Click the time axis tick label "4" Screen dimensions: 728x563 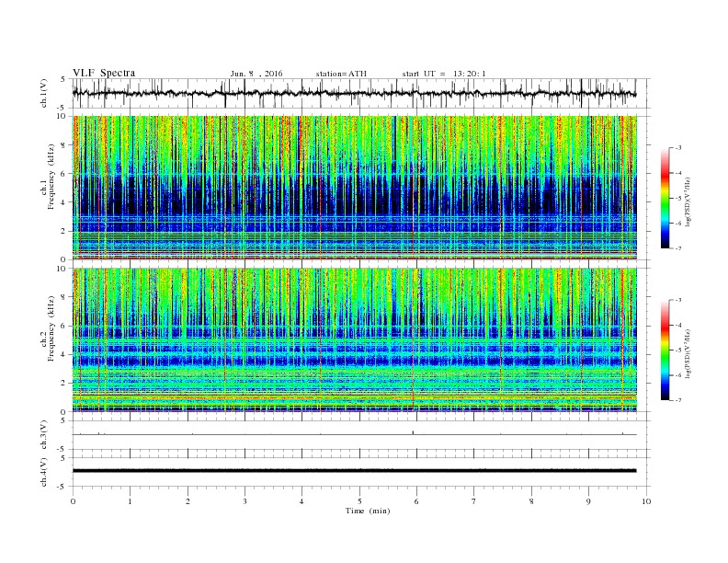coord(301,501)
